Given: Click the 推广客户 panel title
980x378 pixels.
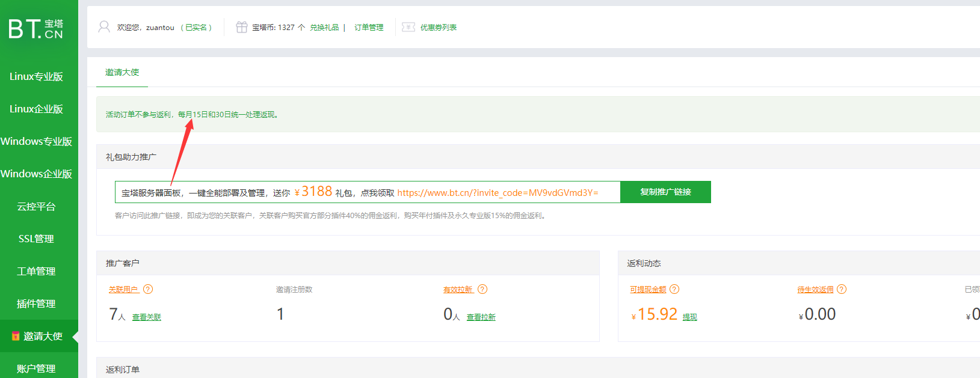Looking at the screenshot, I should point(123,263).
